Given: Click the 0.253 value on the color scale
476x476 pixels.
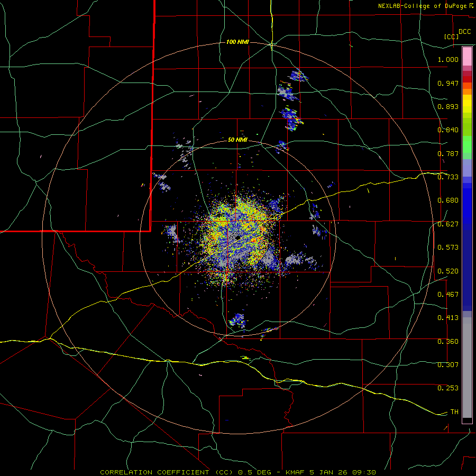Looking at the screenshot, I should [448, 388].
